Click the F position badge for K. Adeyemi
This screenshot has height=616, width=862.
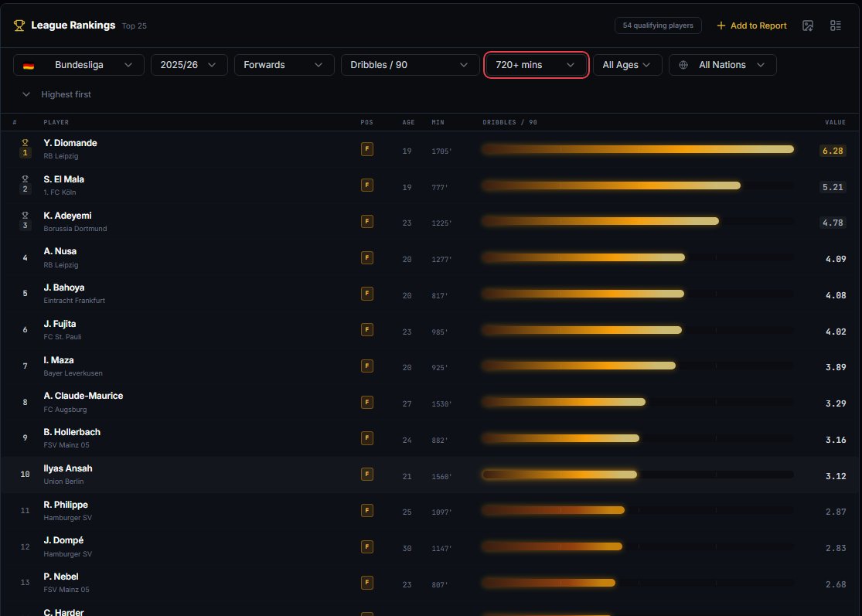(x=367, y=222)
